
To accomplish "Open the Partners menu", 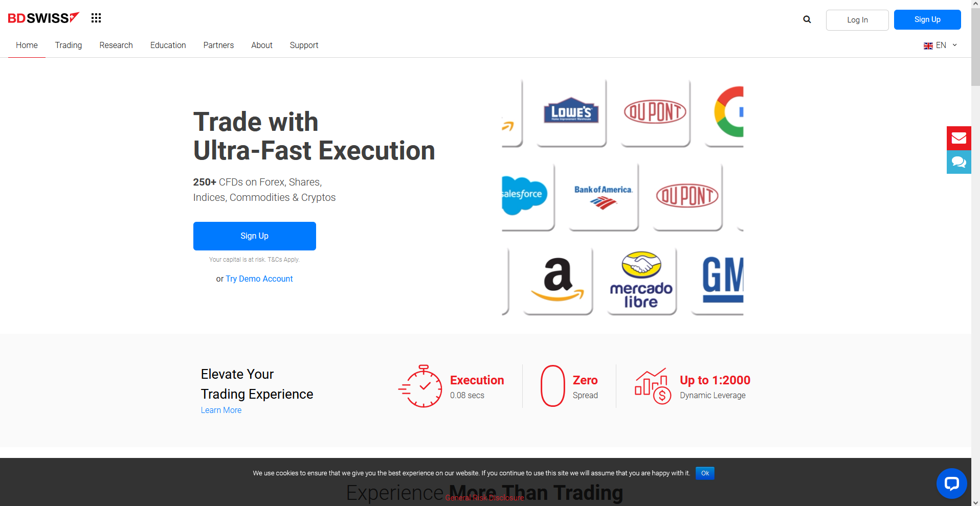I will tap(218, 45).
